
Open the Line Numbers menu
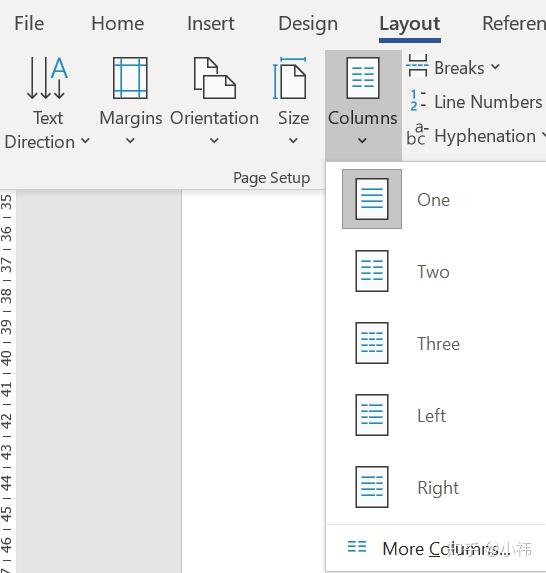click(x=475, y=102)
